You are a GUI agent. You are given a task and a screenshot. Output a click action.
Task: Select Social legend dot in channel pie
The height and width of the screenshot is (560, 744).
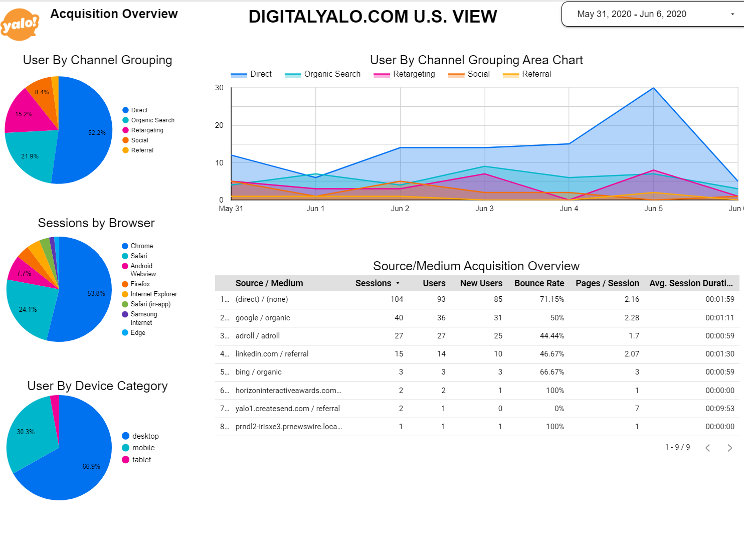click(x=126, y=140)
